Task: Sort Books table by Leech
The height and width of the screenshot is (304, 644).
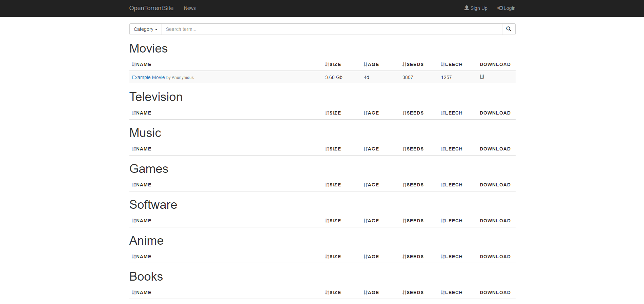Action: 452,292
